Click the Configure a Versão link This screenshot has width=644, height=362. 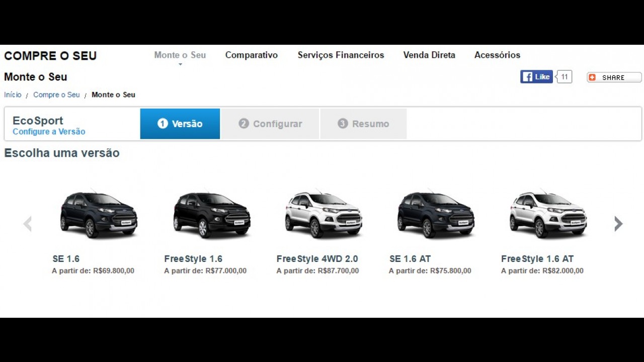click(49, 132)
